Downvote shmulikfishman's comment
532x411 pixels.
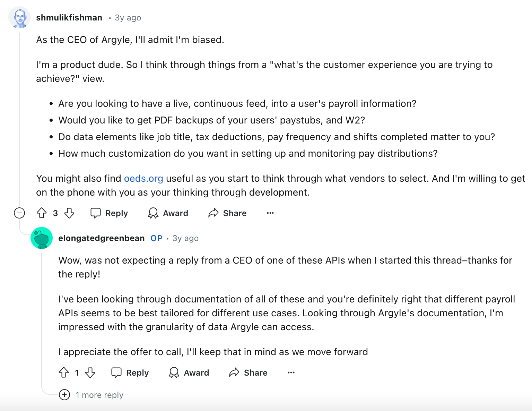pyautogui.click(x=70, y=213)
